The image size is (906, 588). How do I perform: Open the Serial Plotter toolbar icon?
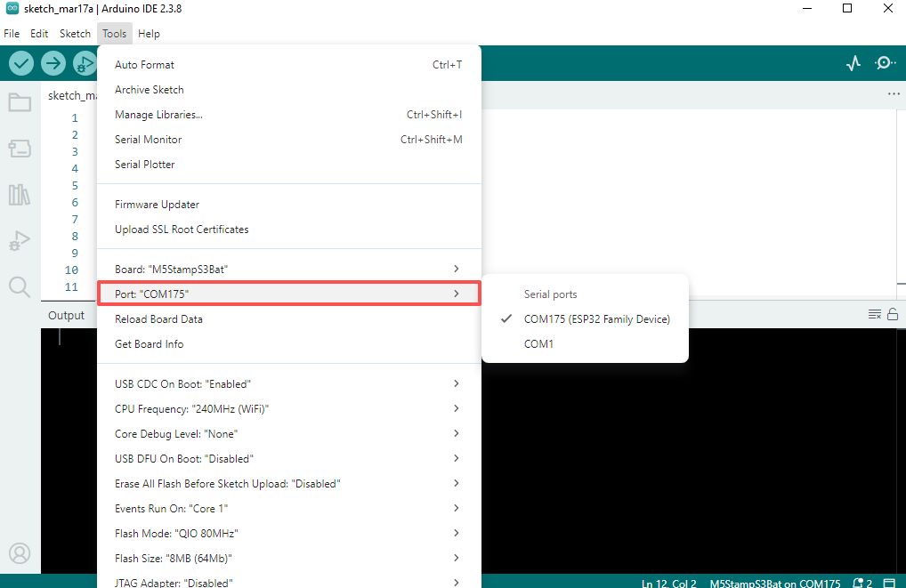853,63
